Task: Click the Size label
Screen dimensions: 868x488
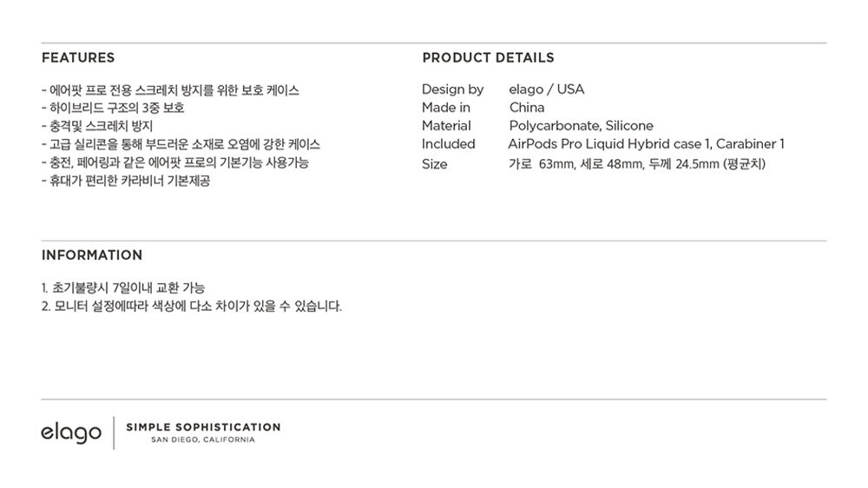Action: click(435, 164)
